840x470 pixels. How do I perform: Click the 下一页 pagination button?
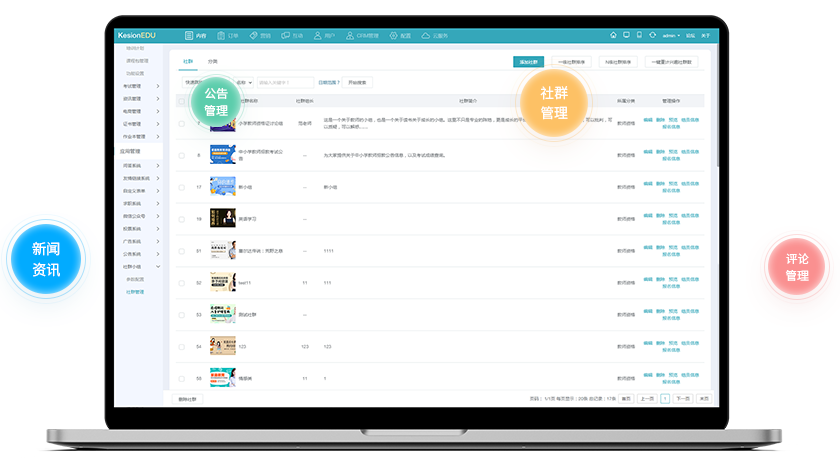[682, 398]
